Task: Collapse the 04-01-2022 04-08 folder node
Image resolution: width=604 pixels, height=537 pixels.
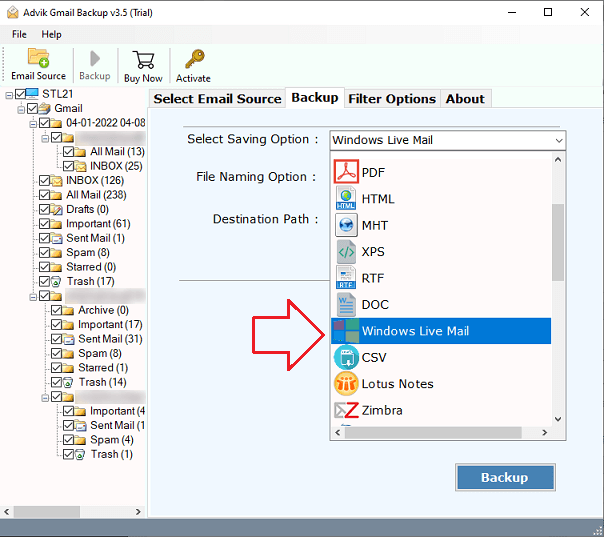Action: (x=33, y=124)
